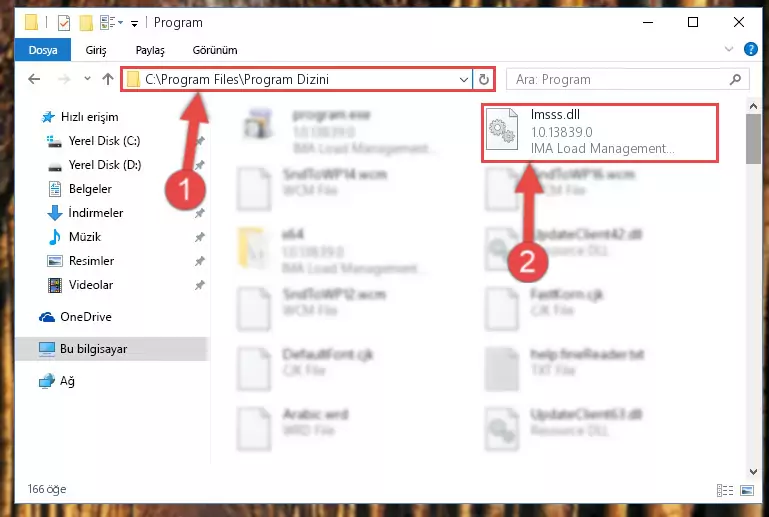Select the Properties checkmark icon in title bar
Image resolution: width=769 pixels, height=517 pixels.
click(x=64, y=23)
